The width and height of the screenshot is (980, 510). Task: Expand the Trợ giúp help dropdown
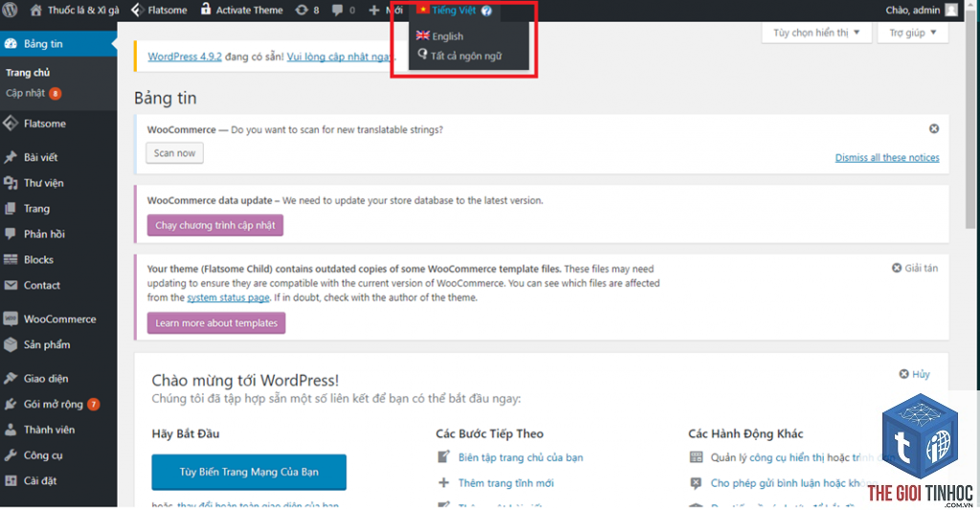[x=912, y=33]
